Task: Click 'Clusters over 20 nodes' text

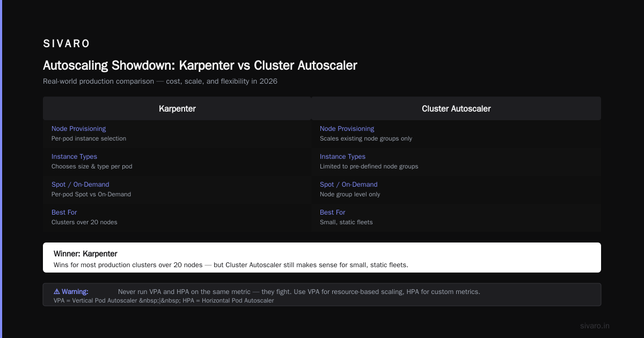Action: point(84,222)
